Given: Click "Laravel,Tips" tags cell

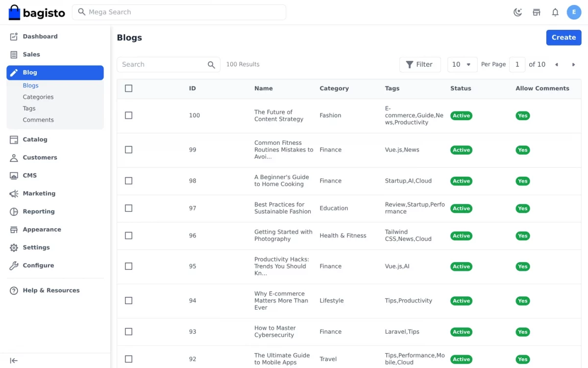Looking at the screenshot, I should point(402,332).
